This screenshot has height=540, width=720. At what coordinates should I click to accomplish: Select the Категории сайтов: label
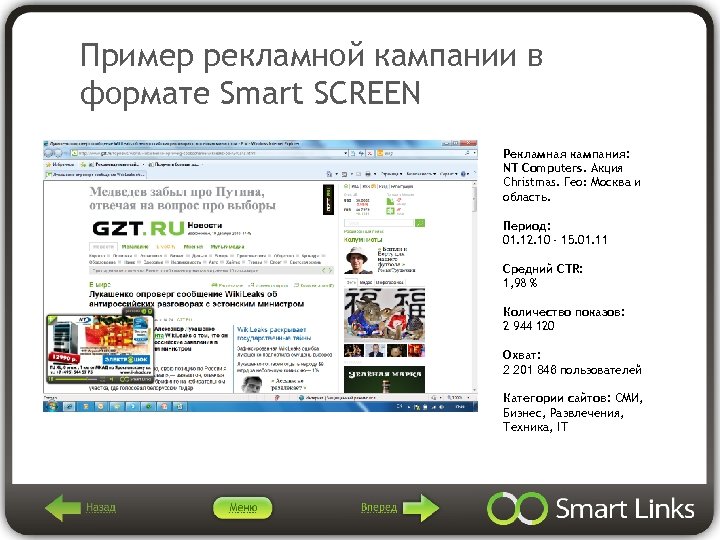(557, 398)
